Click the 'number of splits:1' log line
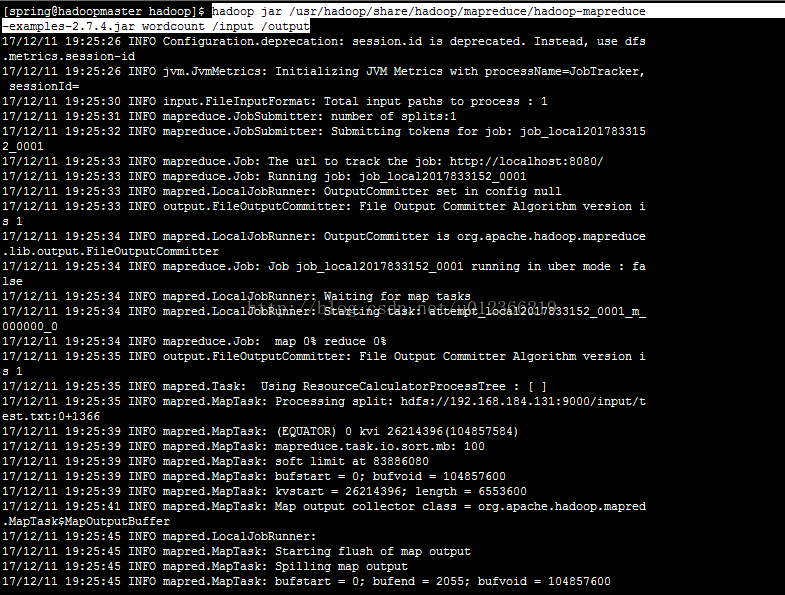Screen dimensions: 785x595 click(x=229, y=116)
